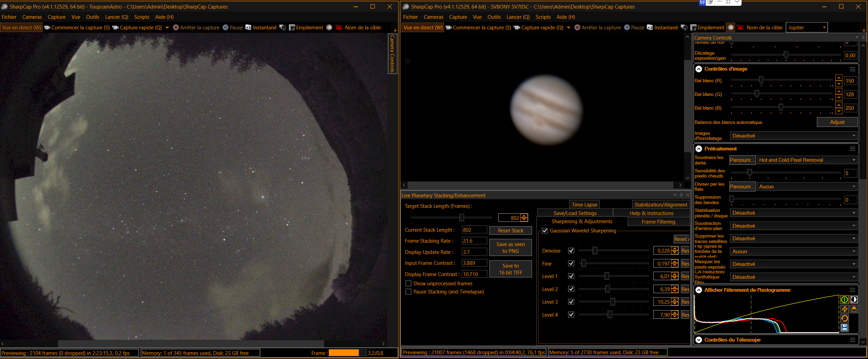Switch to Frame Filtering tab

pos(658,222)
